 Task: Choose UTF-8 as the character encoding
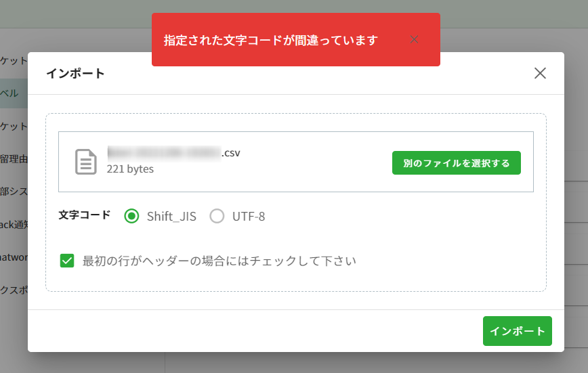click(217, 217)
